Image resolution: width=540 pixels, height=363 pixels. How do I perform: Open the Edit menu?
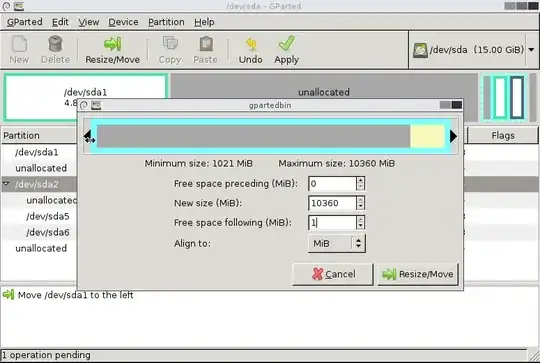pos(60,22)
